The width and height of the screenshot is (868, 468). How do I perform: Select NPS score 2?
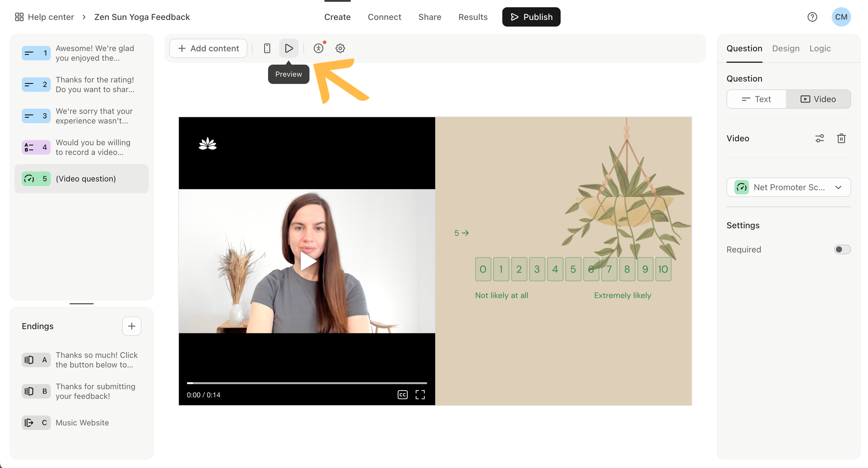[519, 269]
